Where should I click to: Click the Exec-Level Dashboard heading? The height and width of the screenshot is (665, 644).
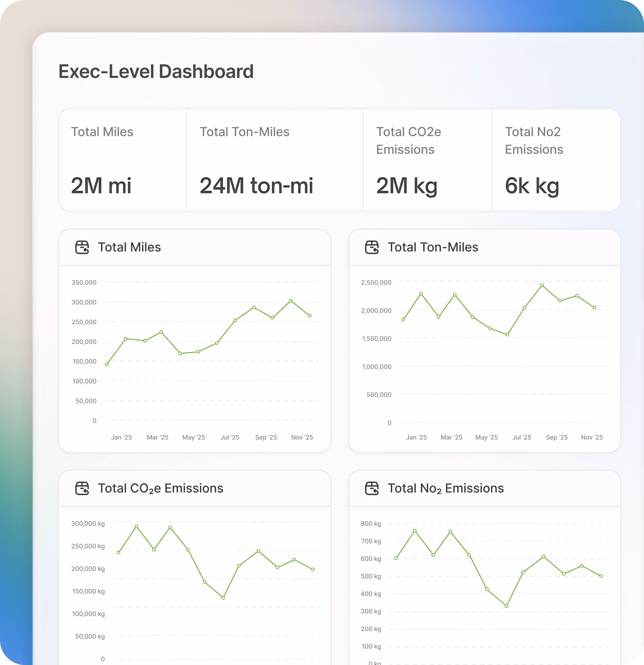(156, 72)
